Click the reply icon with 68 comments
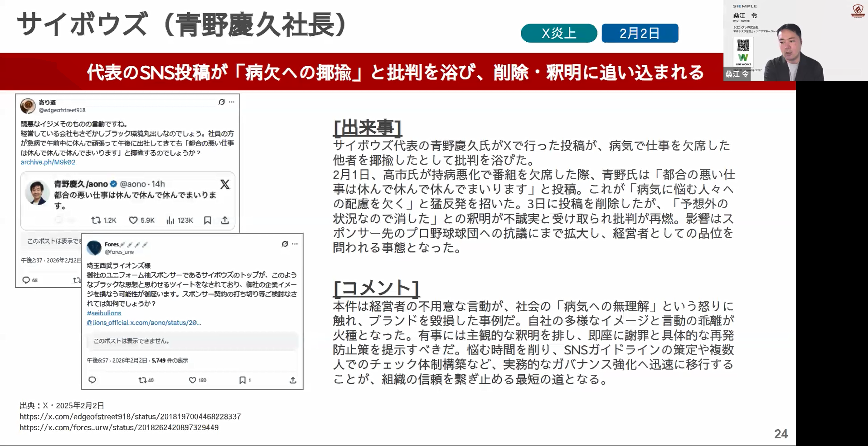Screen dimensions: 868x446 click(26, 280)
